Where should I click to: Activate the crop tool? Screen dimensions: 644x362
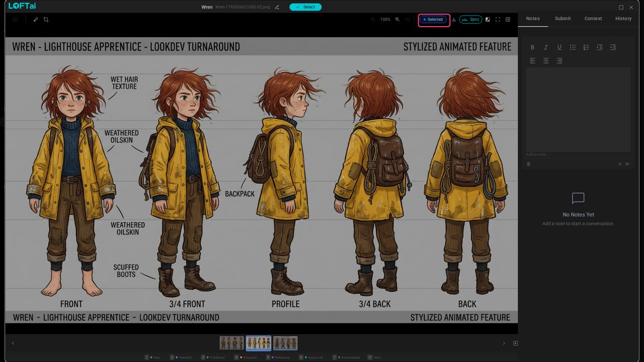click(x=46, y=20)
